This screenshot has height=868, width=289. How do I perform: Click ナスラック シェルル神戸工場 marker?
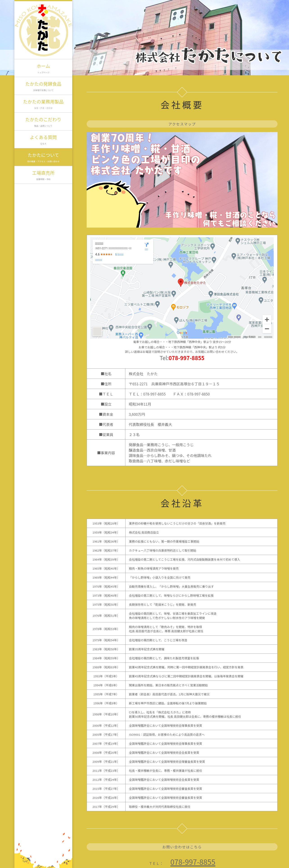pyautogui.click(x=237, y=241)
